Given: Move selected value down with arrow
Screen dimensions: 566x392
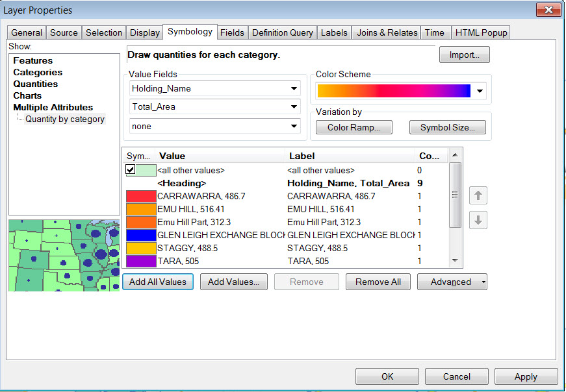Looking at the screenshot, I should pos(478,220).
